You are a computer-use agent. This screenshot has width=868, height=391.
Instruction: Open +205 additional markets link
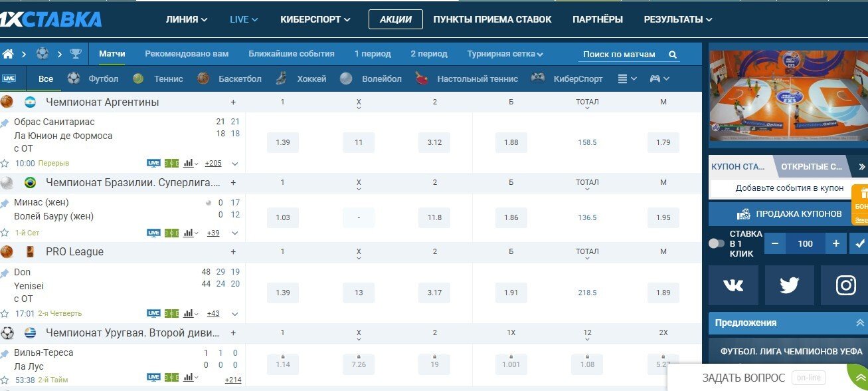tap(213, 164)
